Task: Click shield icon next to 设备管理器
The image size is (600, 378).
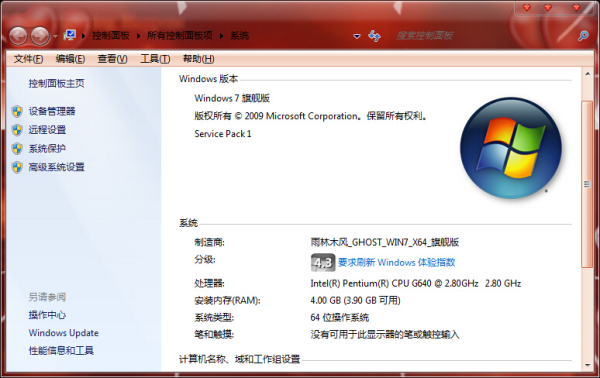Action: tap(17, 111)
